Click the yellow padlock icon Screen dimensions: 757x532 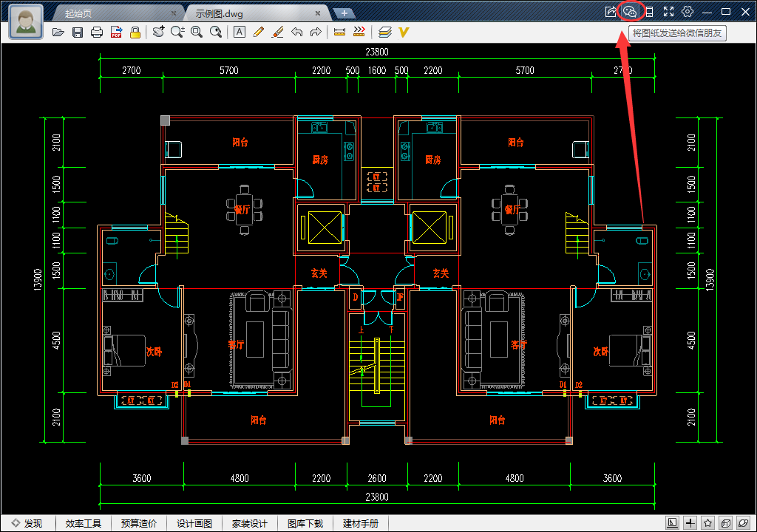pos(135,32)
